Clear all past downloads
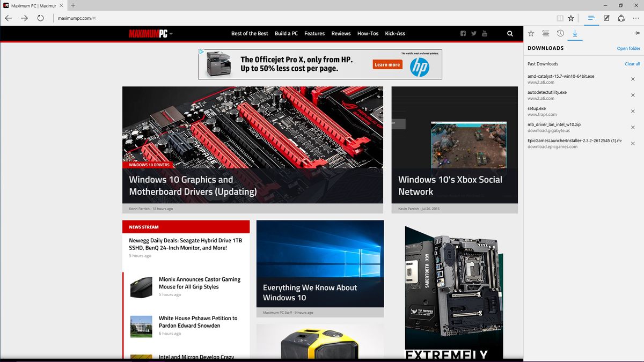The image size is (644, 362). pyautogui.click(x=632, y=63)
